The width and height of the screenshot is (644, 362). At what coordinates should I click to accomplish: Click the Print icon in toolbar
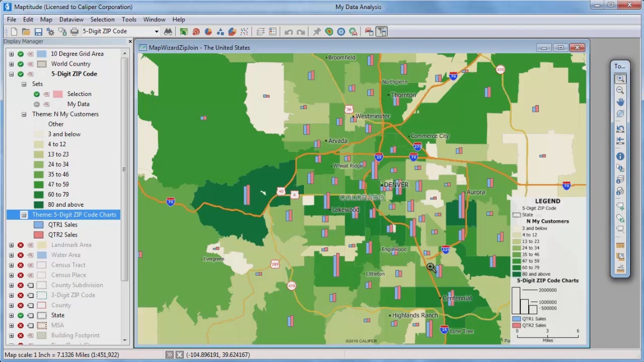click(x=74, y=32)
